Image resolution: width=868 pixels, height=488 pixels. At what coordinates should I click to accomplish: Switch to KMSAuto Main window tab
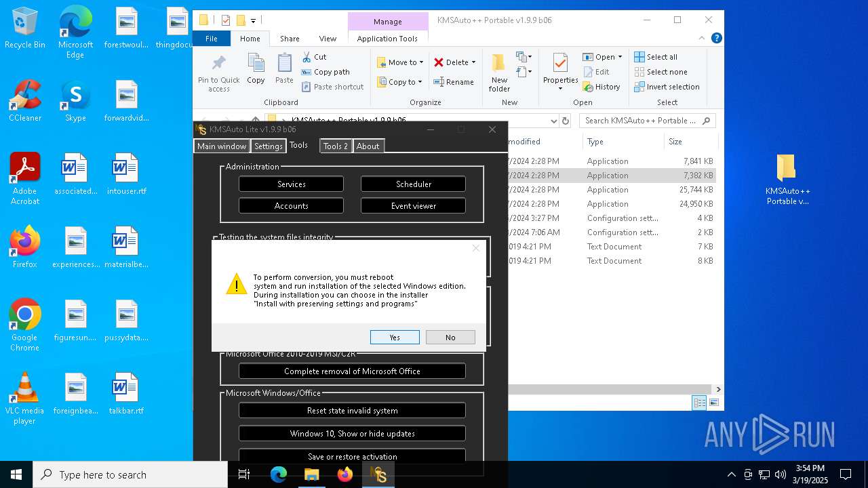(222, 146)
